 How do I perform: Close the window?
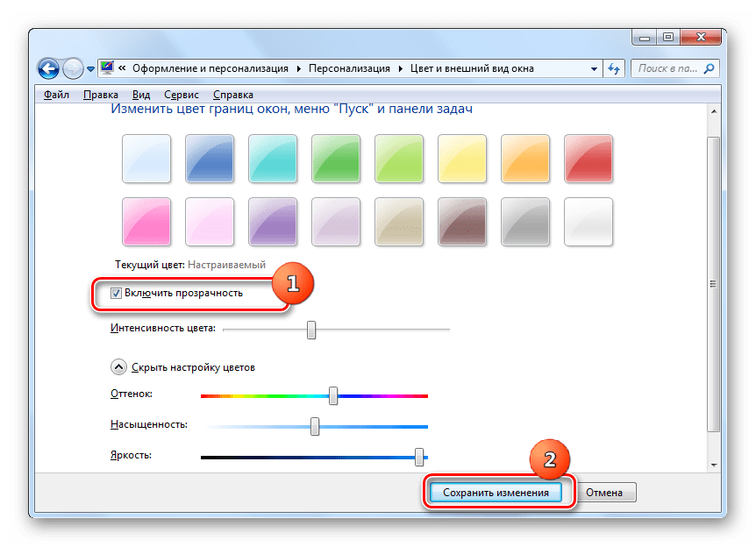tap(701, 37)
